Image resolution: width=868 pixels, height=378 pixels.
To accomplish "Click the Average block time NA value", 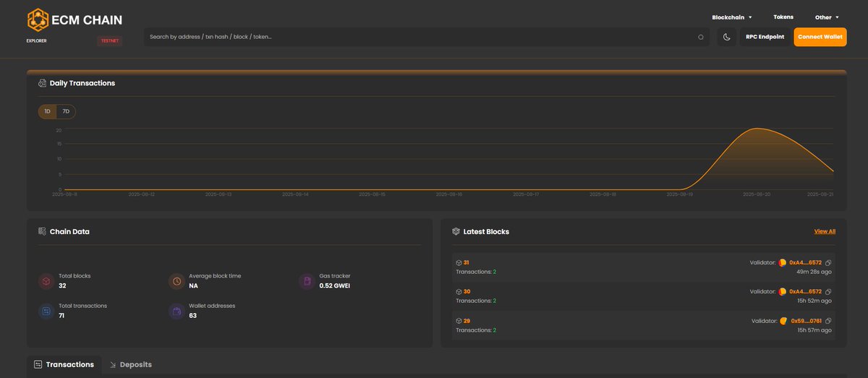I will click(193, 285).
